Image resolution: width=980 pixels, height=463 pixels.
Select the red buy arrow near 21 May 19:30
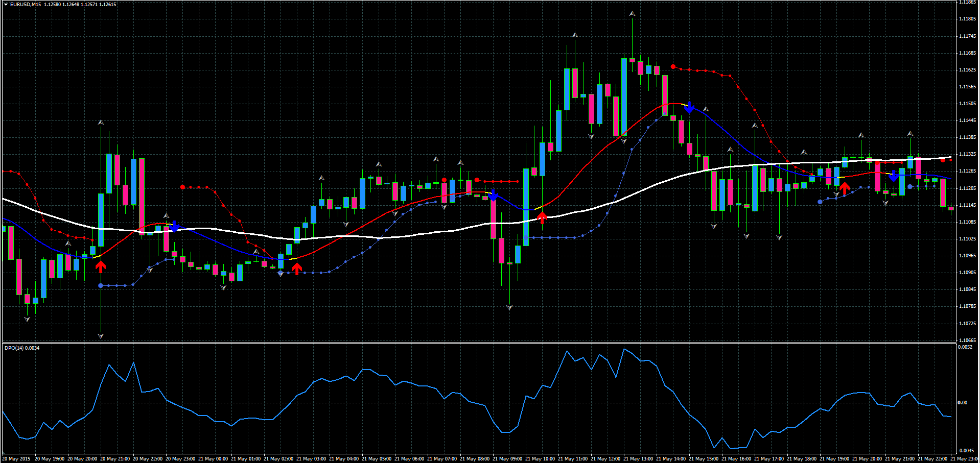click(x=845, y=188)
